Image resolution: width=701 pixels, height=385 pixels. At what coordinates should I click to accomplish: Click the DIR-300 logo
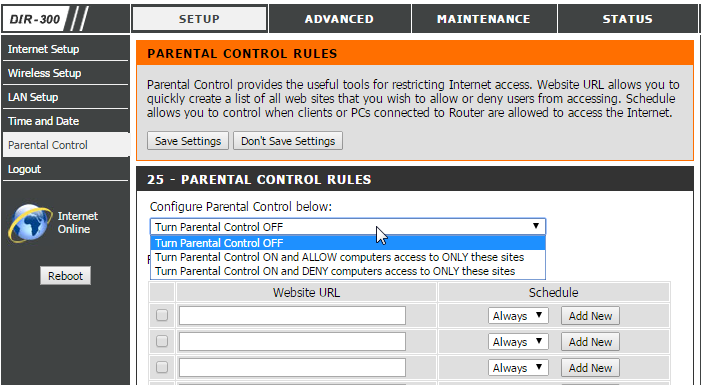45,19
